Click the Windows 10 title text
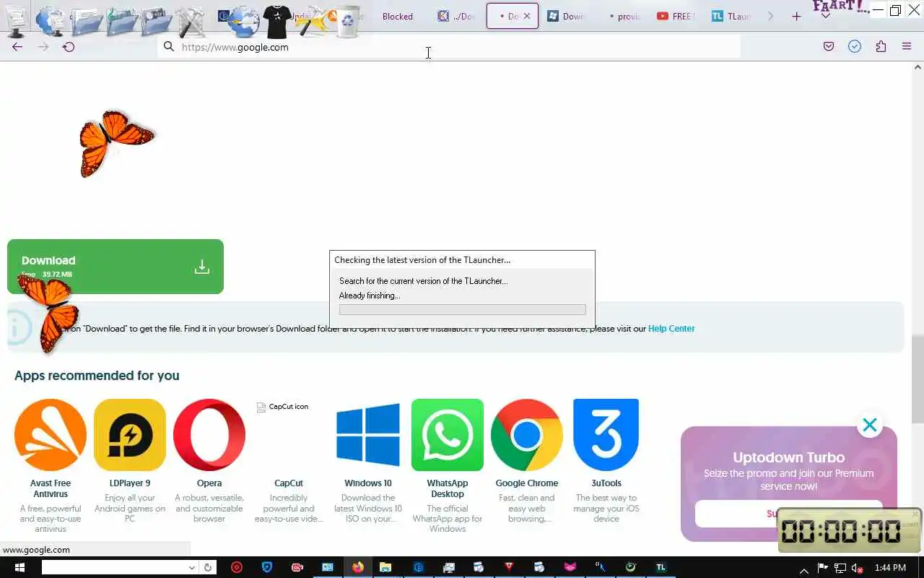This screenshot has width=924, height=578. (368, 483)
